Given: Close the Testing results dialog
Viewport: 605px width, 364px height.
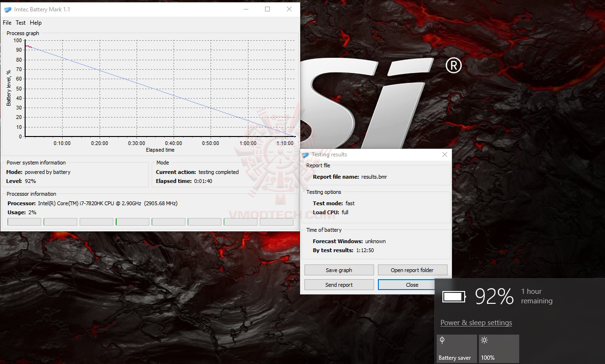Looking at the screenshot, I should (x=412, y=284).
